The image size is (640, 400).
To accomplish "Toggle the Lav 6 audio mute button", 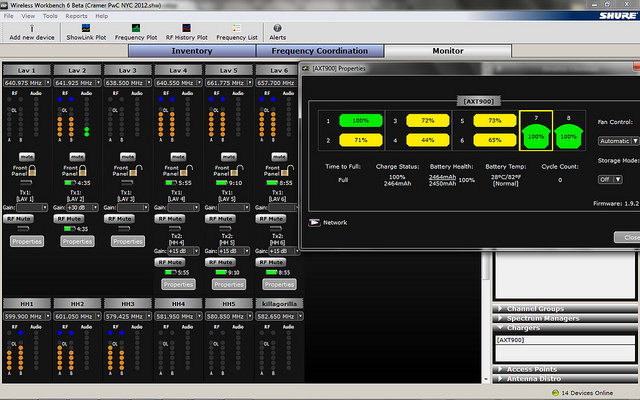I will pyautogui.click(x=279, y=157).
